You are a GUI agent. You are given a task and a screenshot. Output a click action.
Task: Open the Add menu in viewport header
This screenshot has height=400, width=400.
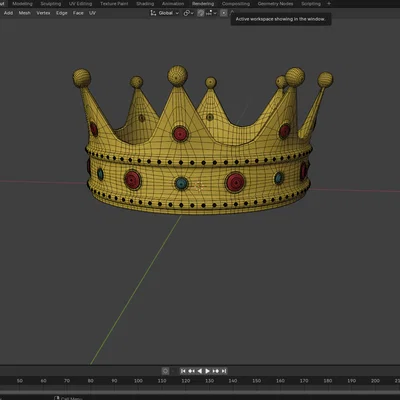tap(8, 13)
